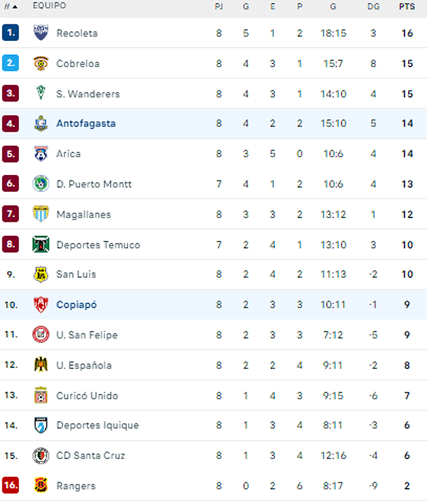Sort table by the # position column
The width and height of the screenshot is (427, 504).
[10, 6]
